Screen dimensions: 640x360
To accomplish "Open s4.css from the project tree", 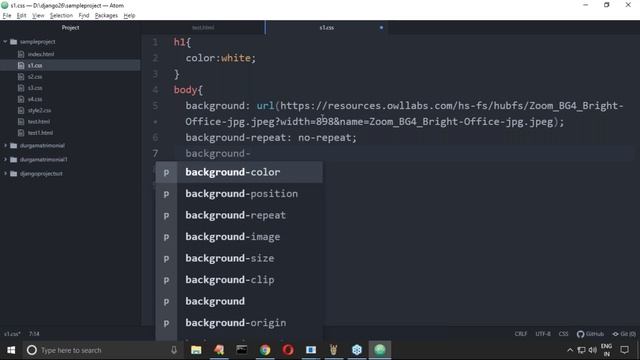I will pos(35,99).
